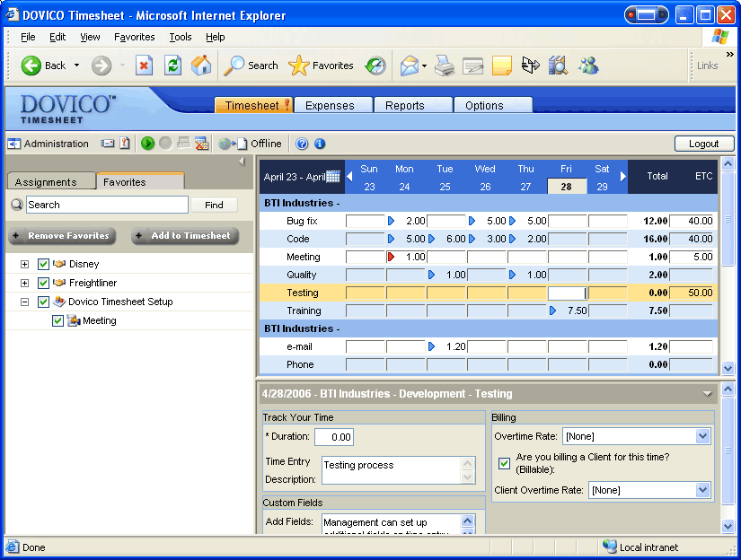This screenshot has height=560, width=741.
Task: Click the favorites Search input field
Action: click(x=107, y=205)
